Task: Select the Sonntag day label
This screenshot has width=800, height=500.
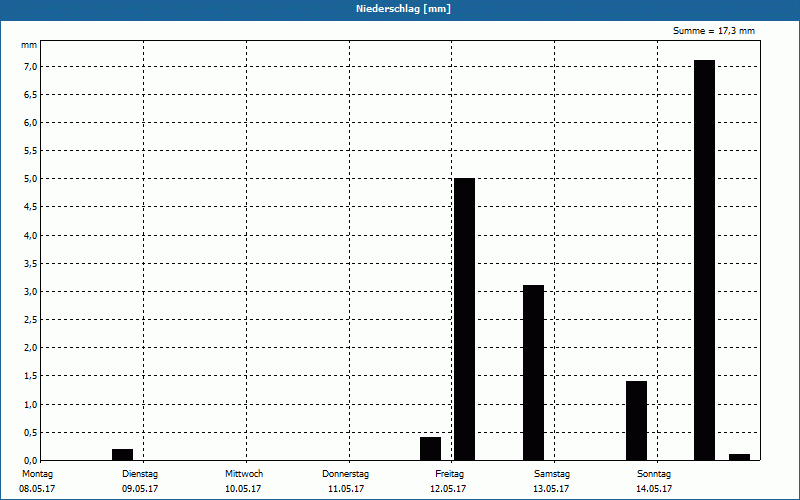Action: [x=654, y=474]
